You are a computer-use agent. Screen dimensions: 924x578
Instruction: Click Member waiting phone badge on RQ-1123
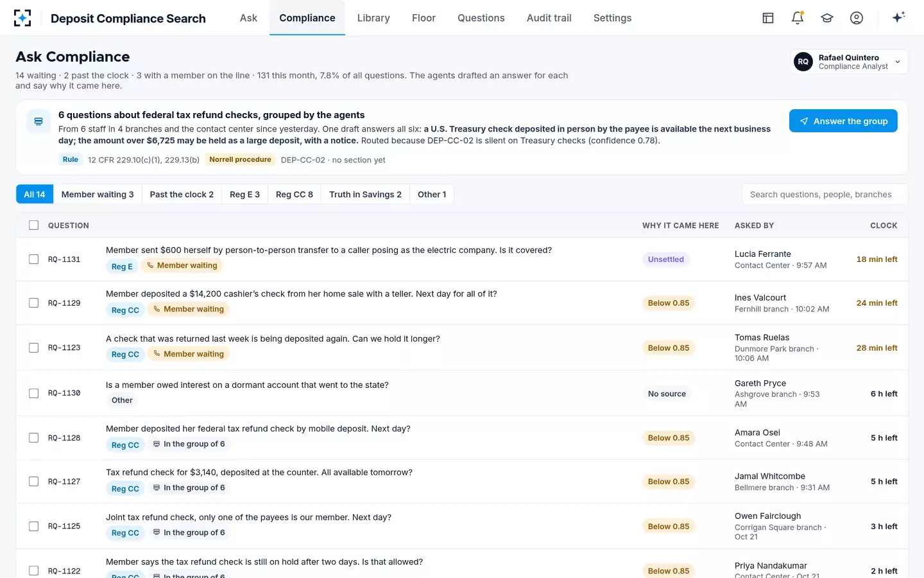tap(189, 354)
